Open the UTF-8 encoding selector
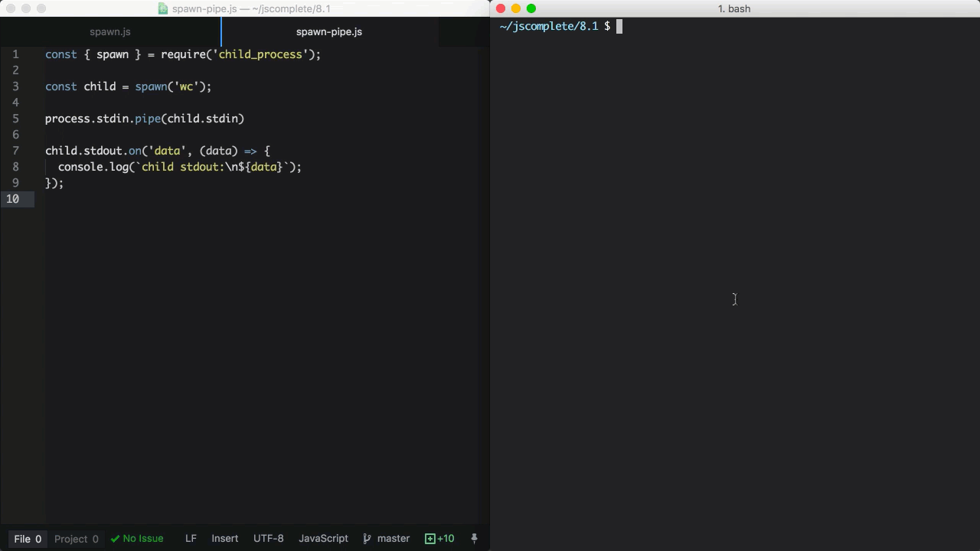Image resolution: width=980 pixels, height=551 pixels. coord(268,538)
